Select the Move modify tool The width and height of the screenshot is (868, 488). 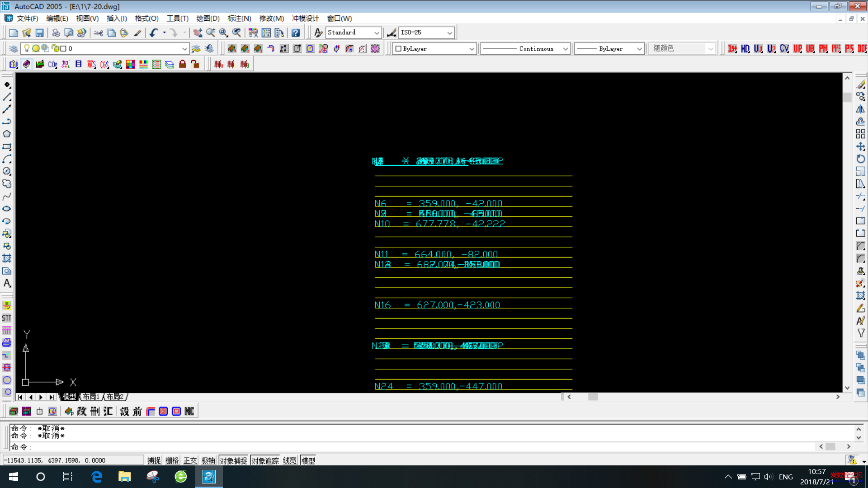(x=860, y=146)
